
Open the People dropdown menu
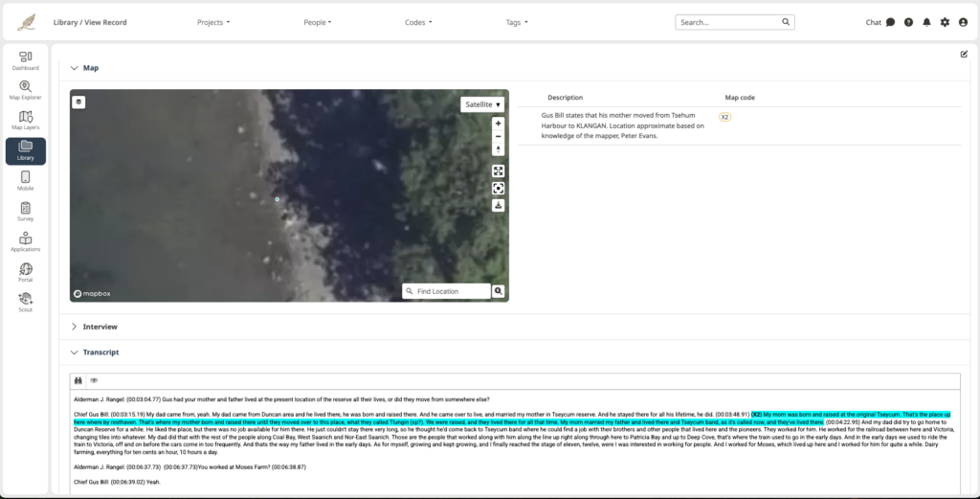pyautogui.click(x=318, y=23)
